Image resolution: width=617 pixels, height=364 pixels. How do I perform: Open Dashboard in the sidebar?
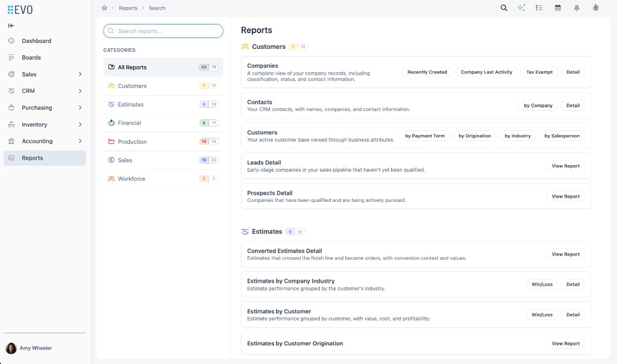pyautogui.click(x=45, y=41)
